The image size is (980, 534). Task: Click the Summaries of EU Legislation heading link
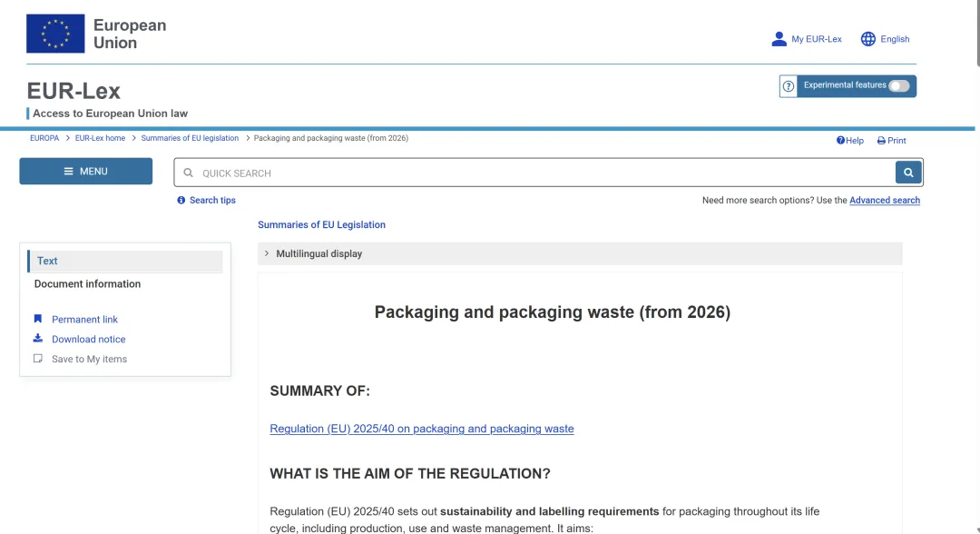322,225
